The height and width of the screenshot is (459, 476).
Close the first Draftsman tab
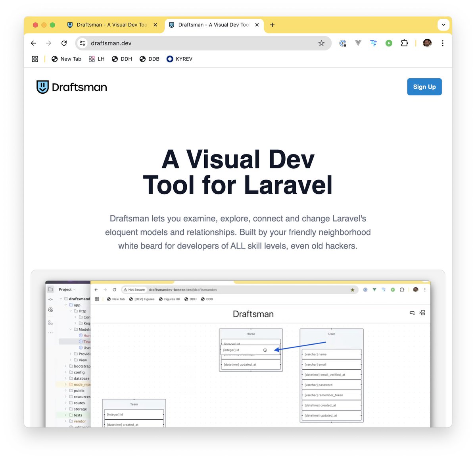point(155,25)
